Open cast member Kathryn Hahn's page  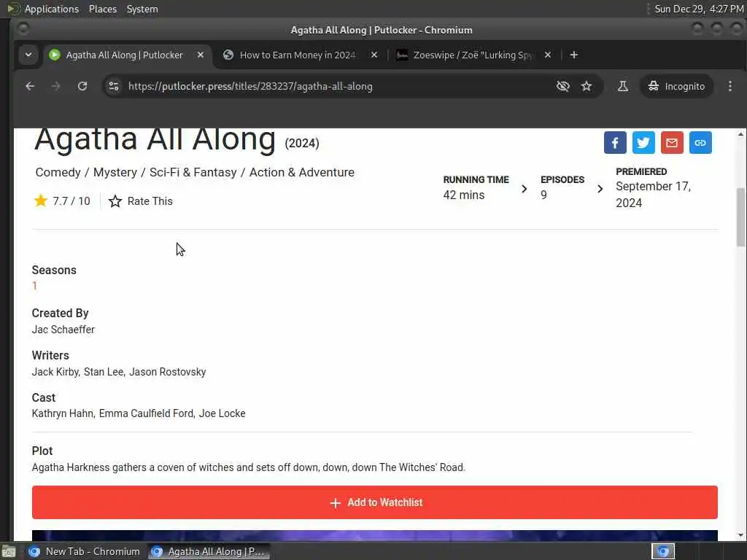pyautogui.click(x=63, y=413)
